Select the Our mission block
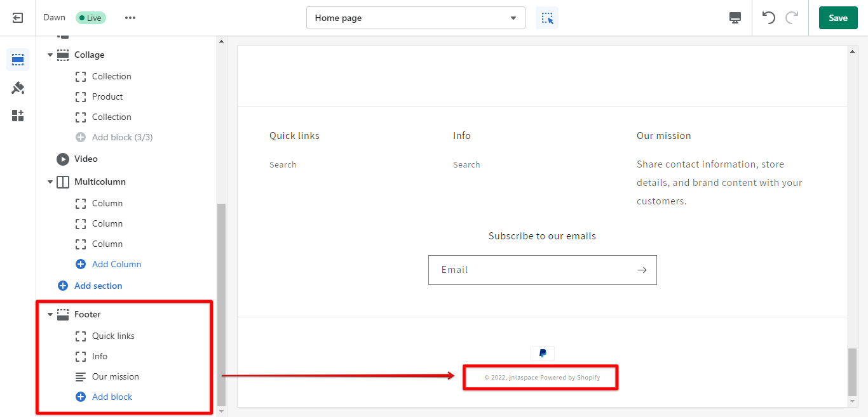 pyautogui.click(x=116, y=376)
